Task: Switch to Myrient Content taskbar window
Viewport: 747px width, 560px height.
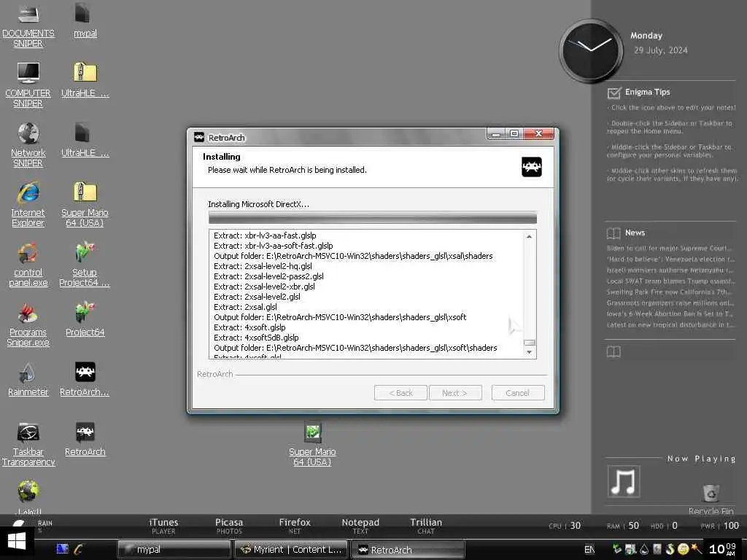Action: point(292,550)
